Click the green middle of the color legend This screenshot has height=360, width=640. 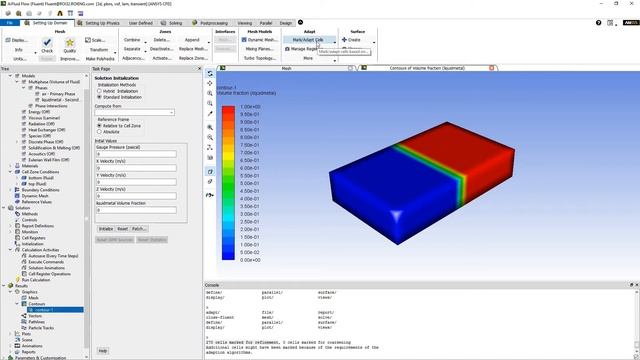(228, 182)
